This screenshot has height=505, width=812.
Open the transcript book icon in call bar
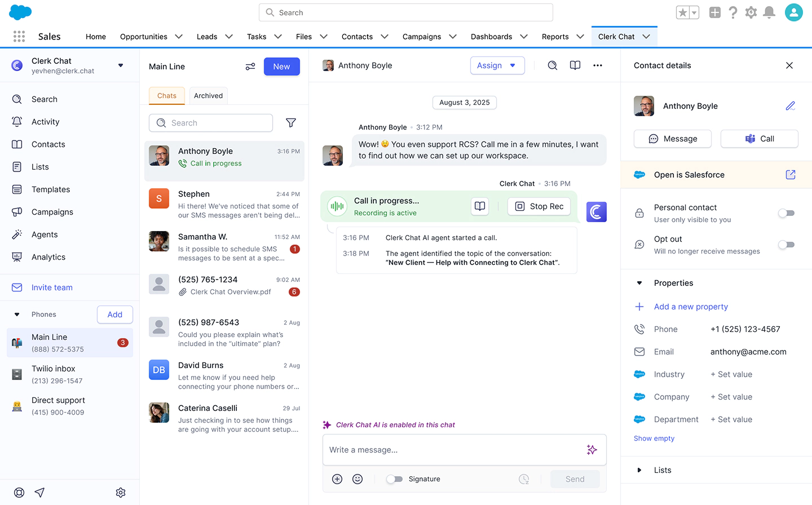pos(480,206)
